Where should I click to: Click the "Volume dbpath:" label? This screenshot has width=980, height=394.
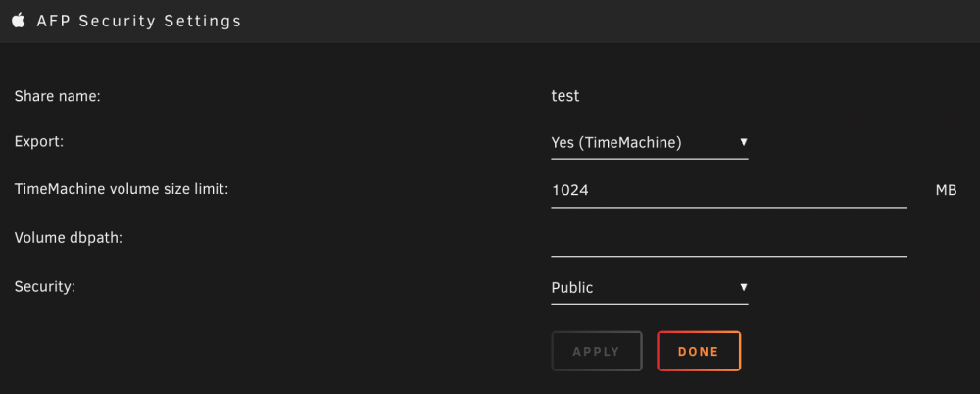click(x=69, y=238)
